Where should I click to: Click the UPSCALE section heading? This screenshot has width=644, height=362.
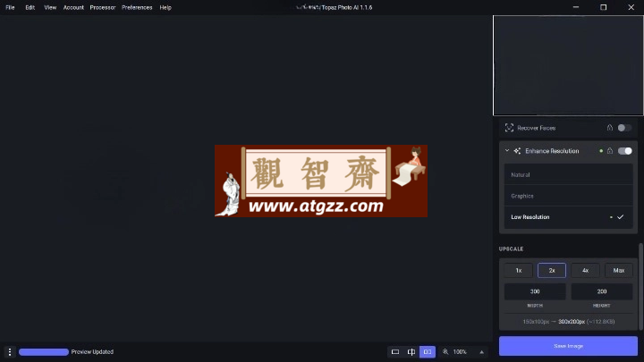click(511, 248)
